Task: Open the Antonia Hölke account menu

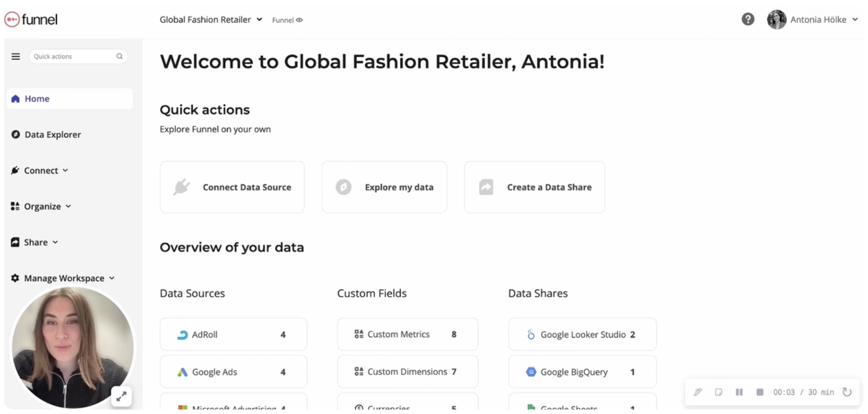Action: coord(813,19)
